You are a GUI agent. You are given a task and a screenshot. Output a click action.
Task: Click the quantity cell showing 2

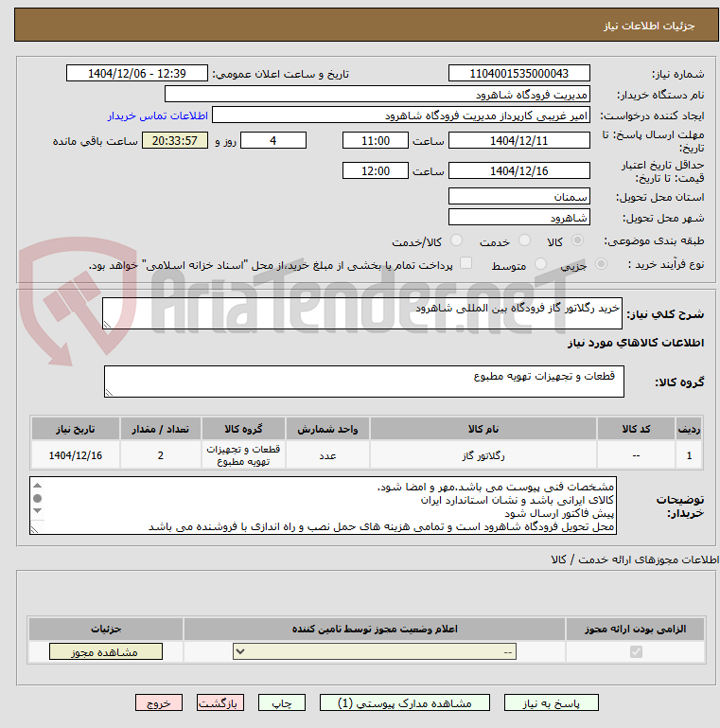161,455
